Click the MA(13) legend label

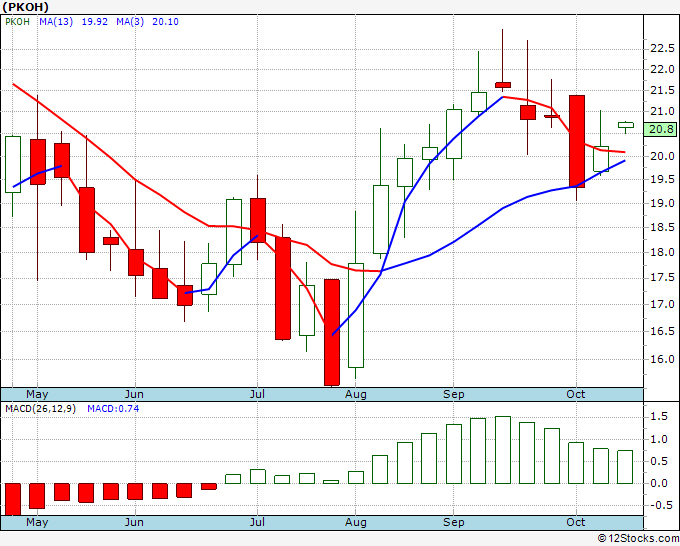[56, 22]
